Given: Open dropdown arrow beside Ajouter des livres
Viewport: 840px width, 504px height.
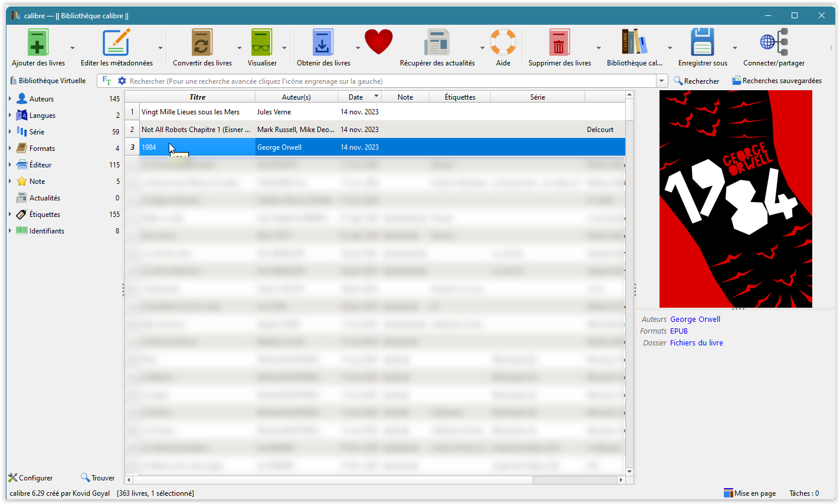Looking at the screenshot, I should point(73,48).
